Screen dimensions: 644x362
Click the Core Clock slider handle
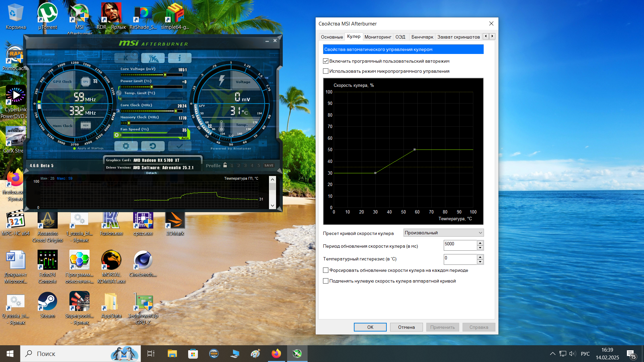click(175, 111)
